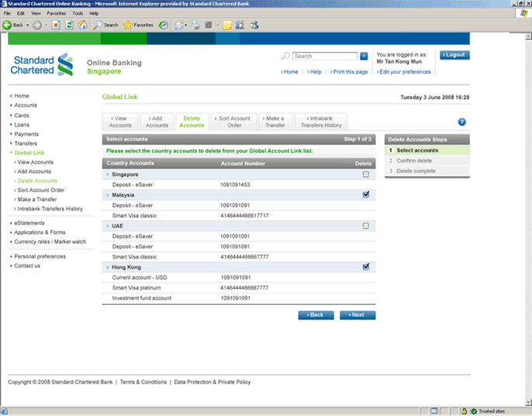Screen dimensions: 532x416
Task: Switch to the Sort Account Order tab
Action: 233,122
